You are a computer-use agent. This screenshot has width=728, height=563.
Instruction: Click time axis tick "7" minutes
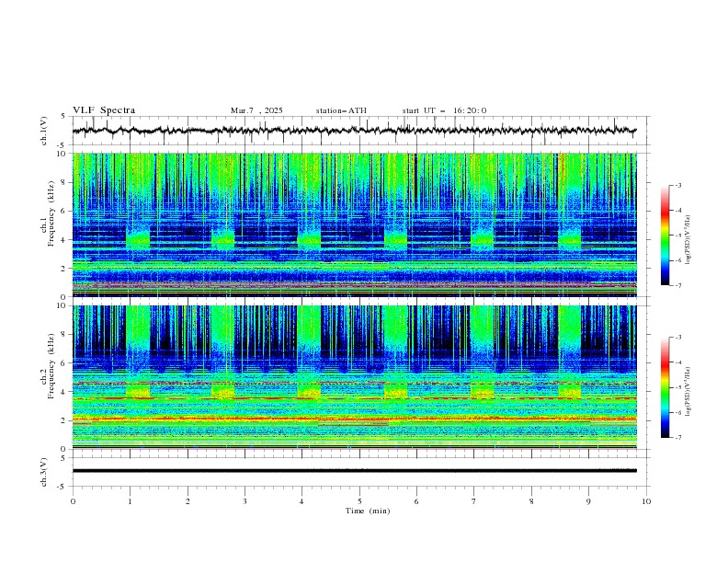coord(473,501)
